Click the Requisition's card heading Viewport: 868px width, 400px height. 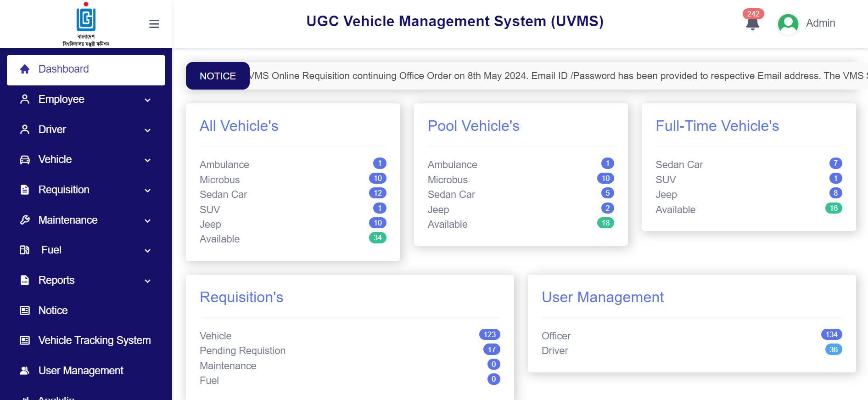coord(241,297)
